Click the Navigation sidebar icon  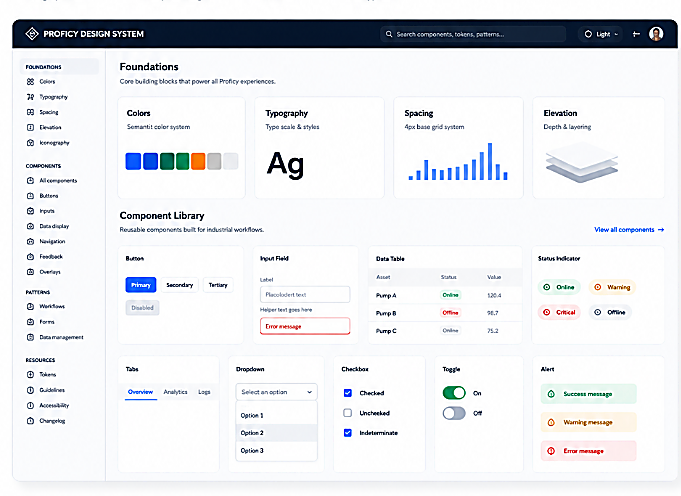point(30,241)
